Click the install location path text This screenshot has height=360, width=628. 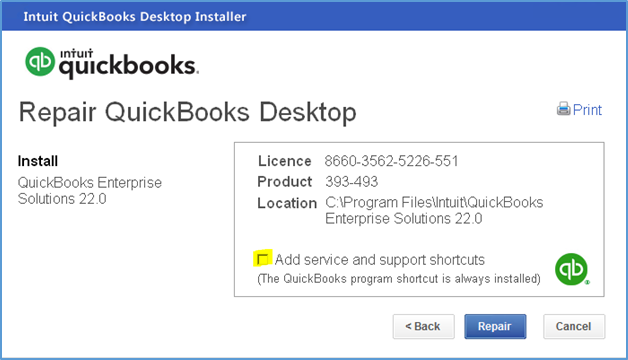coord(434,211)
